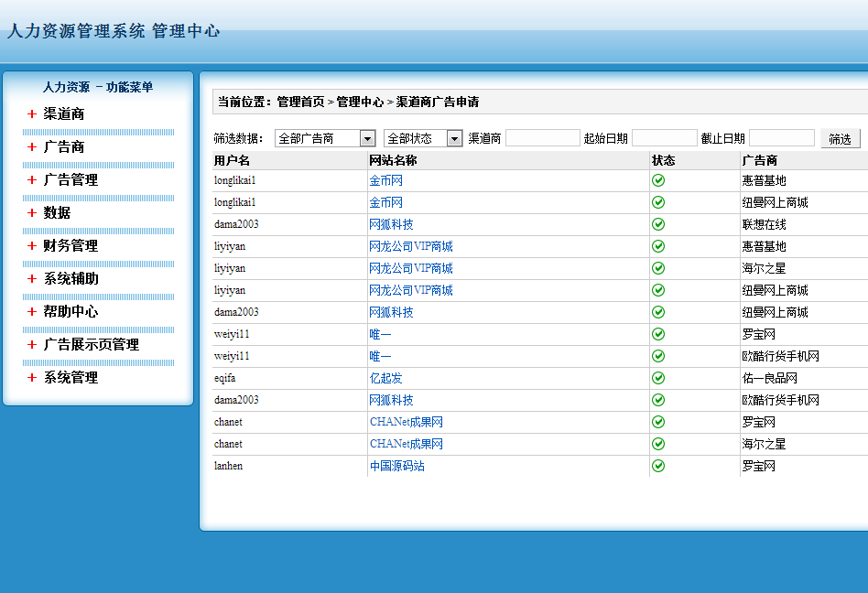Open the 亿起发 website link
868x593 pixels.
point(385,378)
